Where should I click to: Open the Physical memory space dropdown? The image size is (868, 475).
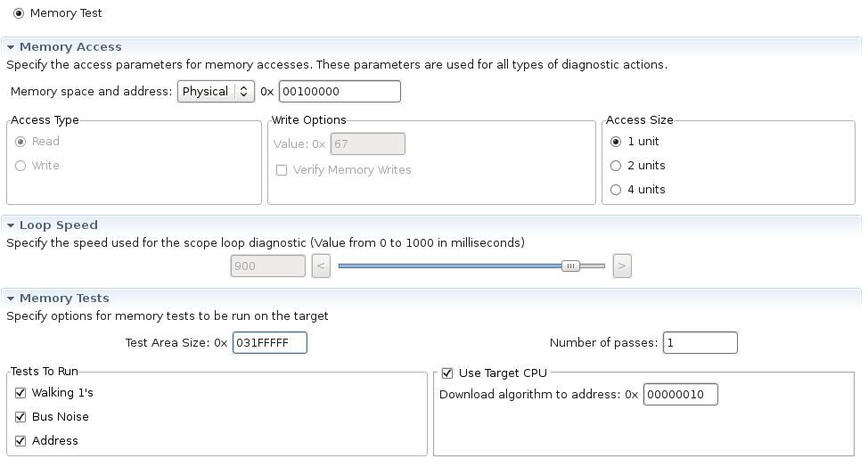(x=216, y=92)
